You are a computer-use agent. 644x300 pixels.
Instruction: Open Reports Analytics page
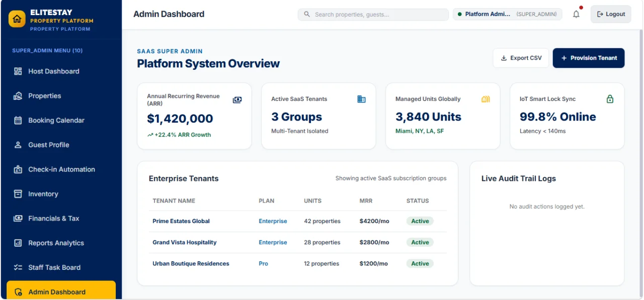(61, 243)
